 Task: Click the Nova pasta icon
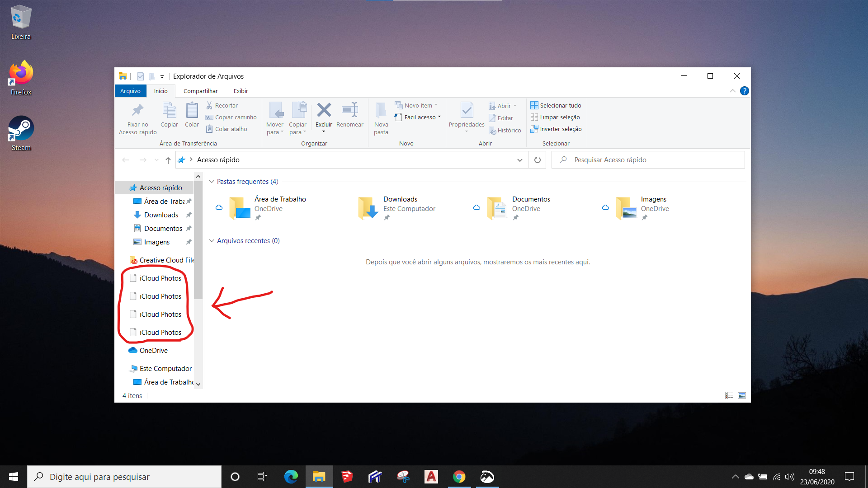click(x=381, y=110)
